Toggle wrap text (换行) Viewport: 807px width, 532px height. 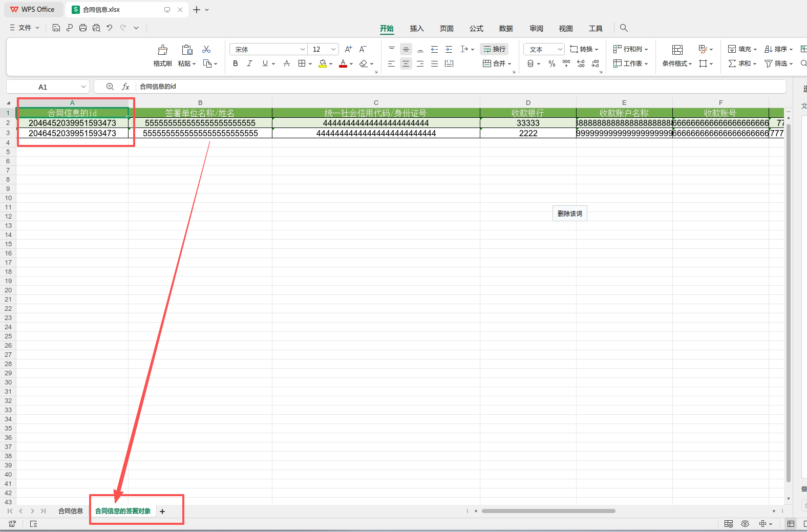pos(494,49)
